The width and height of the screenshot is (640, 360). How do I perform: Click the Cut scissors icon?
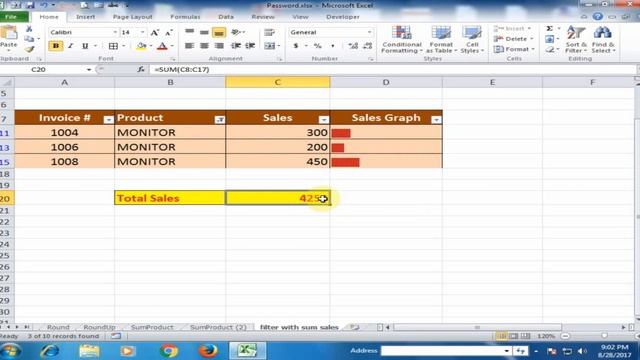(29, 29)
